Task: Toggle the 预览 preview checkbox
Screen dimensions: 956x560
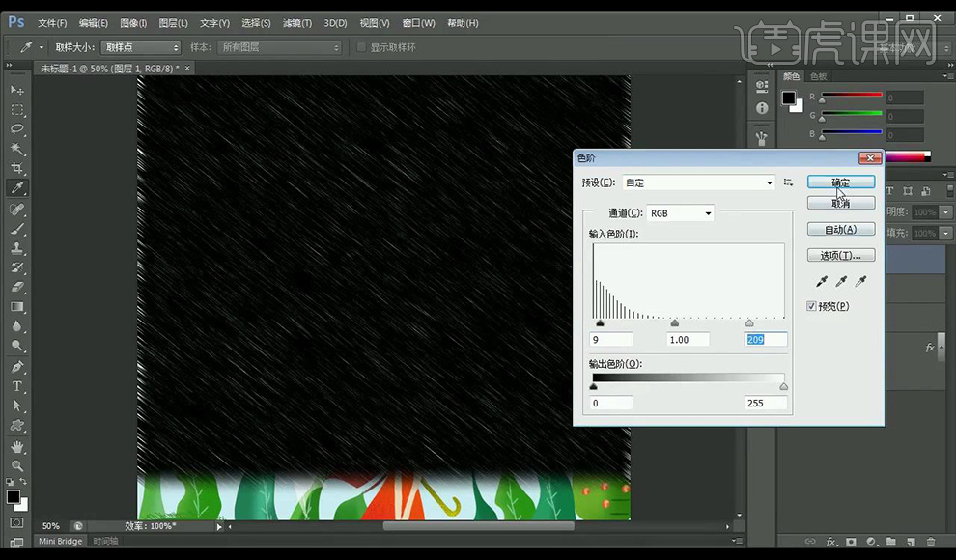Action: tap(812, 306)
